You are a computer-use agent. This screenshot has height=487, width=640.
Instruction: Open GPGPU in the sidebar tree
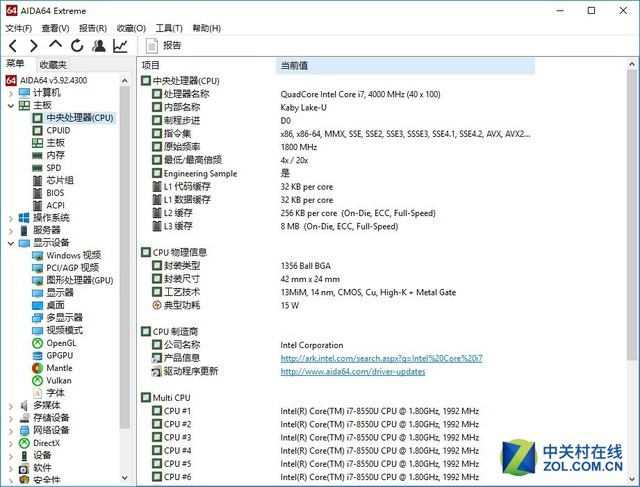(60, 355)
